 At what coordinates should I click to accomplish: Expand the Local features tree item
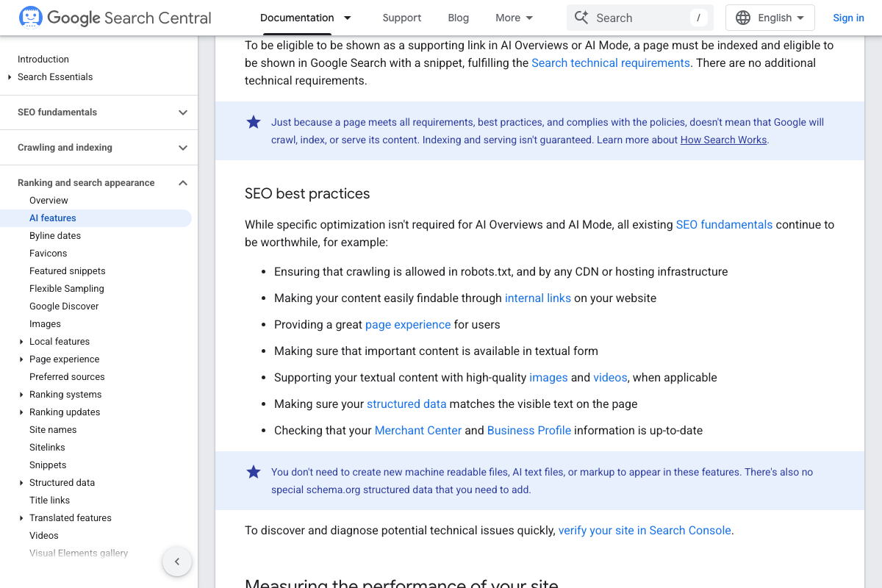point(21,342)
